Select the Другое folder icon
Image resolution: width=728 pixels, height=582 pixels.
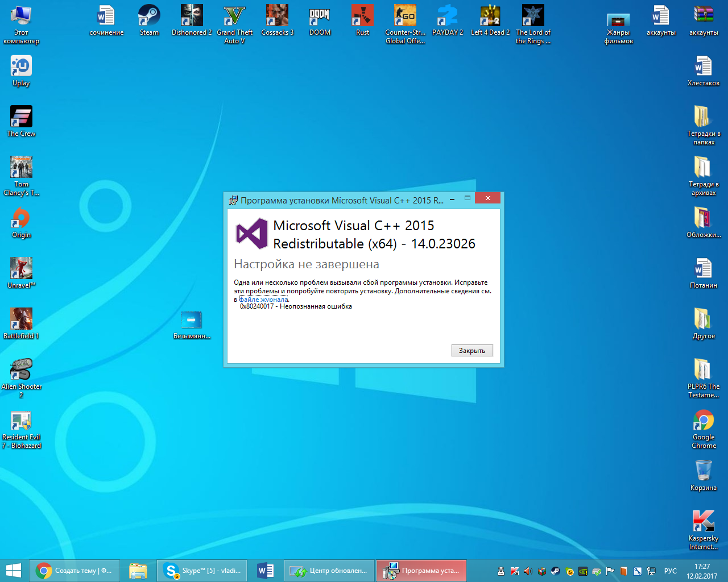[x=704, y=324]
